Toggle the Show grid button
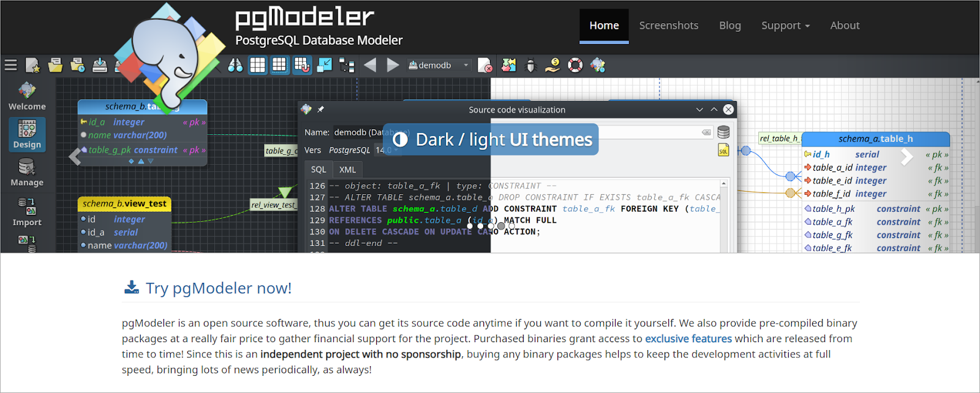The image size is (980, 393). (258, 65)
